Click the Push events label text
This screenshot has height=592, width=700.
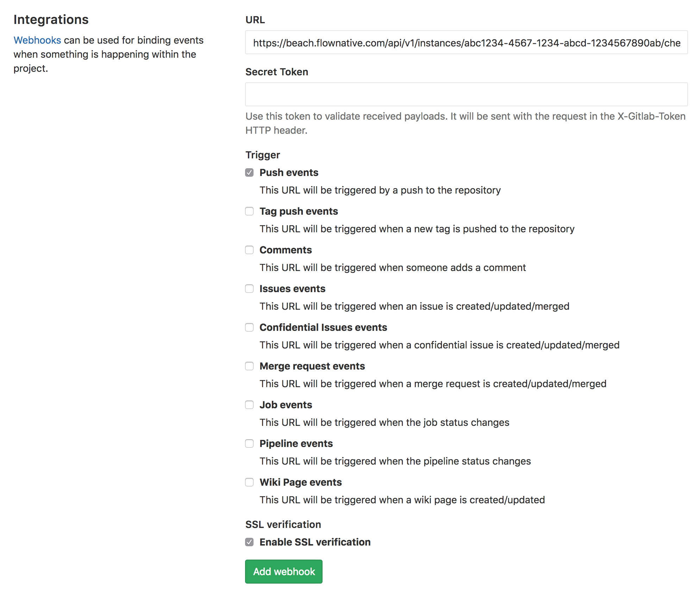[289, 172]
